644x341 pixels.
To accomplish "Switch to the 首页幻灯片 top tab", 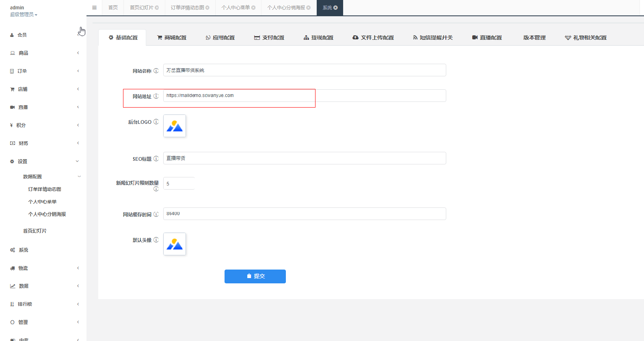I will point(141,8).
